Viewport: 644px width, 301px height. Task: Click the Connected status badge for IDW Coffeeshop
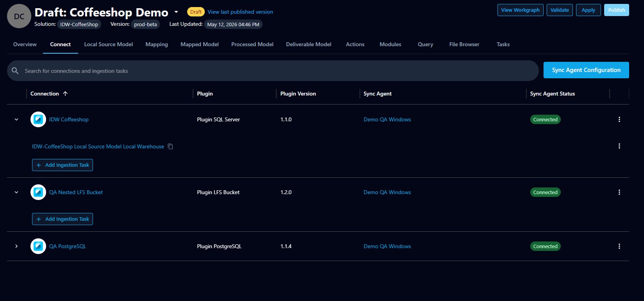point(545,119)
